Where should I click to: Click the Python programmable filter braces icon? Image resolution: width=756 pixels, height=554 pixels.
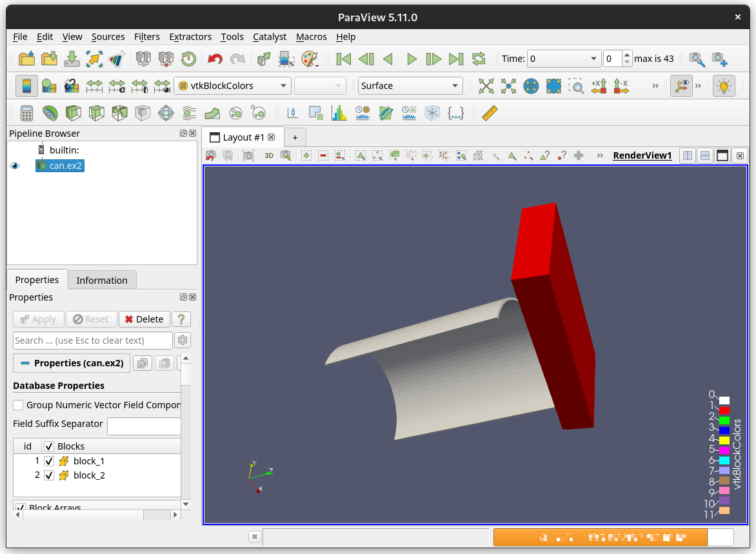[x=455, y=114]
